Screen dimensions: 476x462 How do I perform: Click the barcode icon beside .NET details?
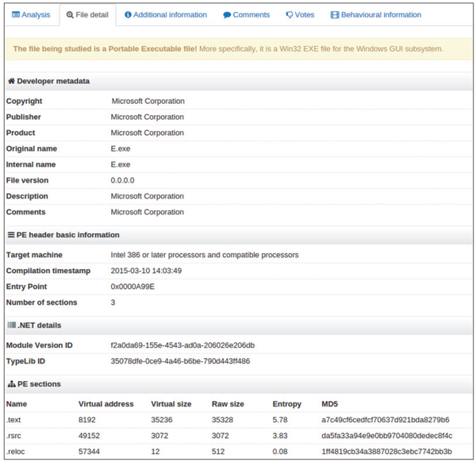tap(12, 325)
